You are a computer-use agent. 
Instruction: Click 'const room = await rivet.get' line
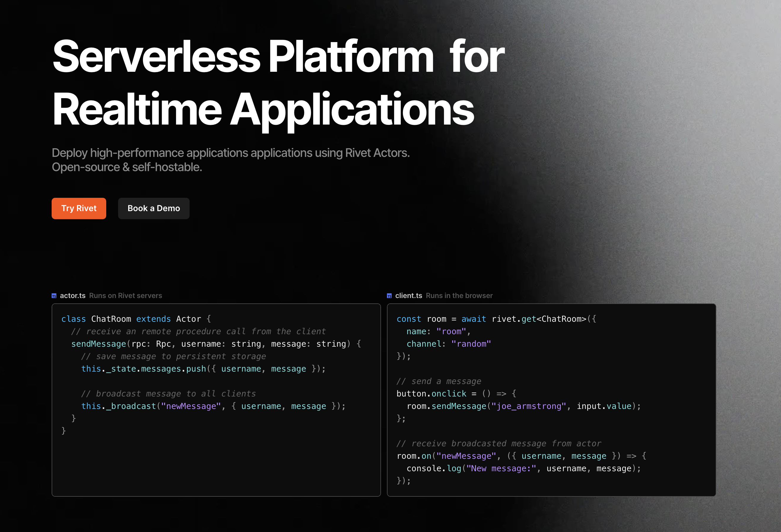(x=496, y=319)
